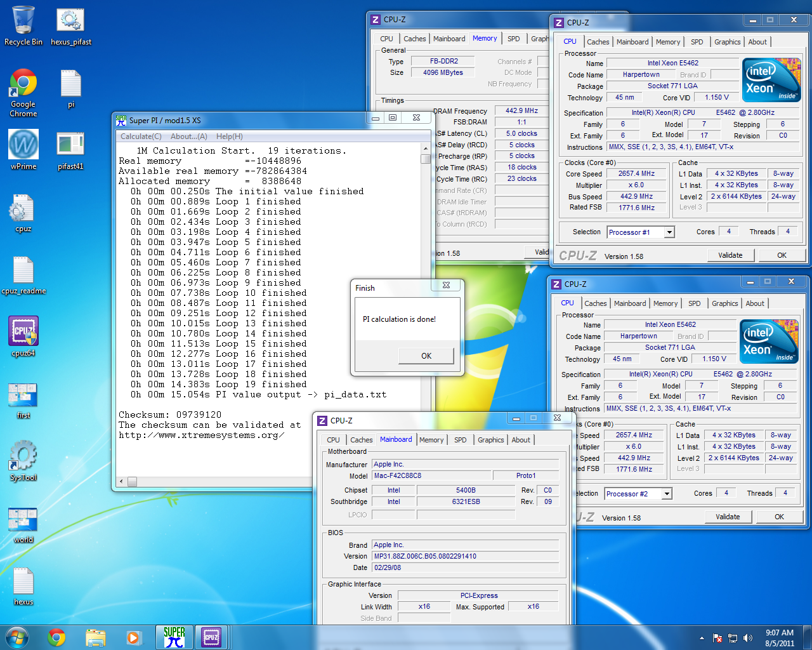This screenshot has height=650, width=812.
Task: Click Validate in lower-right CPU-Z window
Action: [x=728, y=517]
